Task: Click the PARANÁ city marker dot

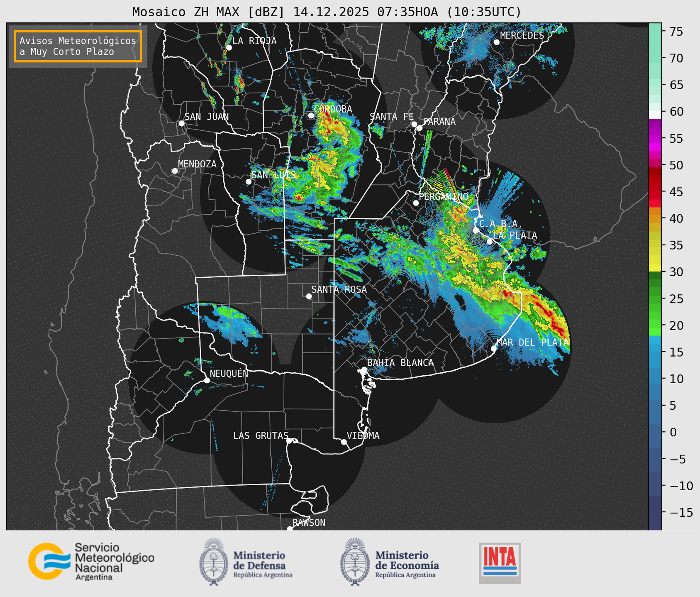Action: (x=420, y=128)
